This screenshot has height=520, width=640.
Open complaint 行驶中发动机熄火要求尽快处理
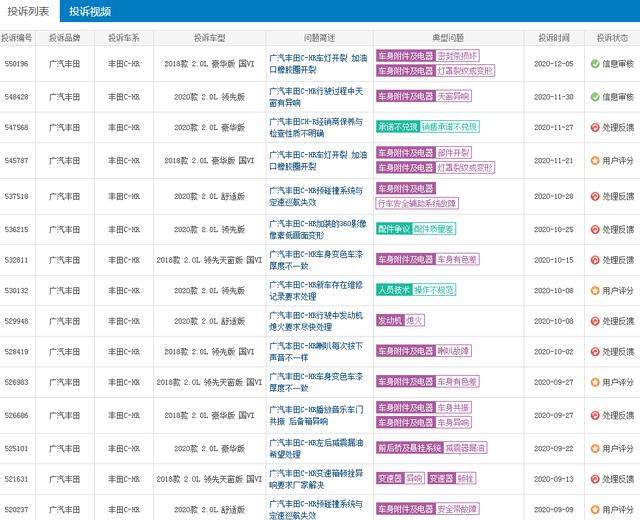tap(316, 321)
